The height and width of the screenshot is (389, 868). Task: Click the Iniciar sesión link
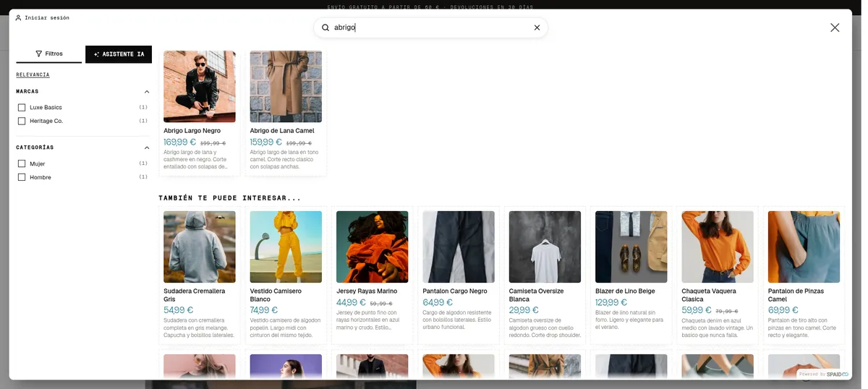pyautogui.click(x=47, y=17)
